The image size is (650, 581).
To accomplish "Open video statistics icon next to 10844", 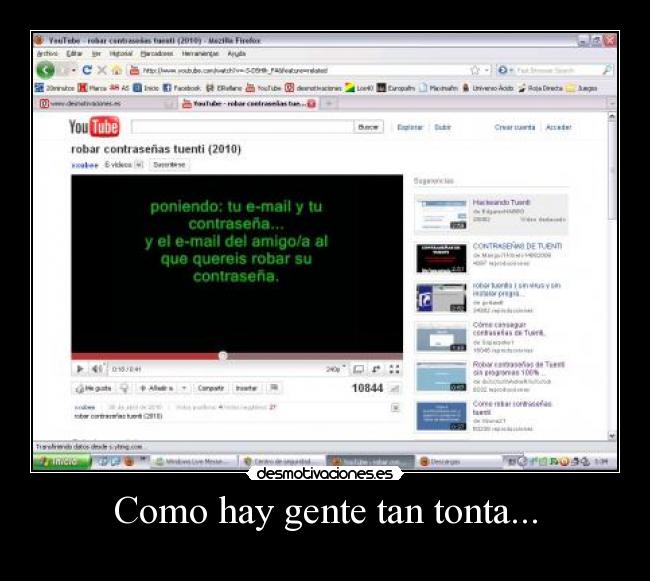I will tap(394, 388).
